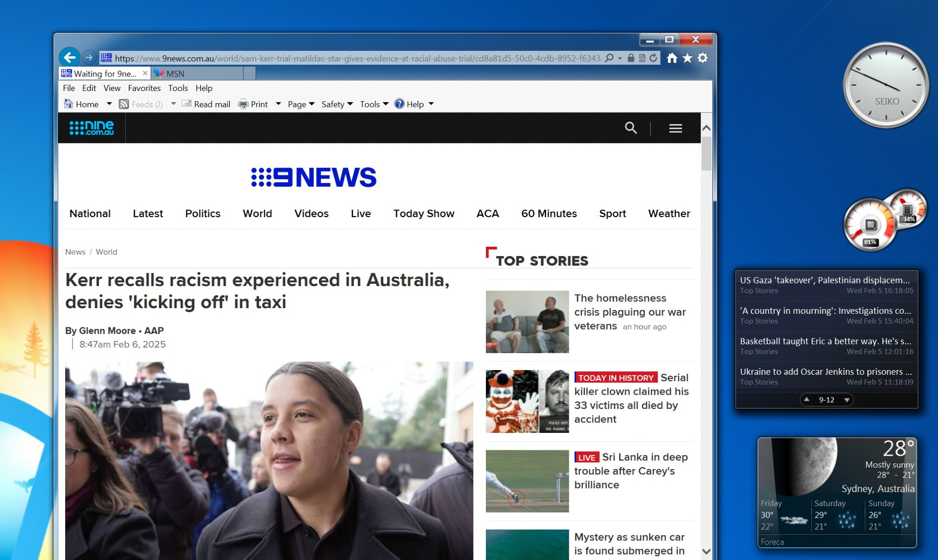Switch to the MSN tab
Screen dimensions: 938x560
[x=197, y=74]
